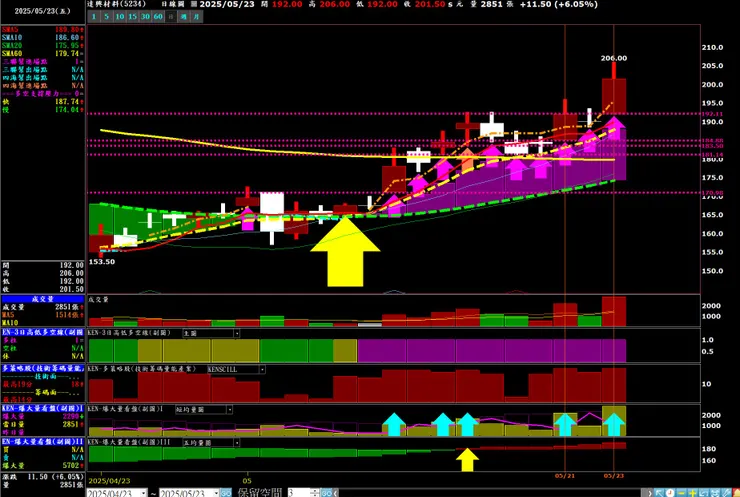The width and height of the screenshot is (740, 497).
Task: Click the 05/21 date marker on time axis
Action: pos(564,476)
